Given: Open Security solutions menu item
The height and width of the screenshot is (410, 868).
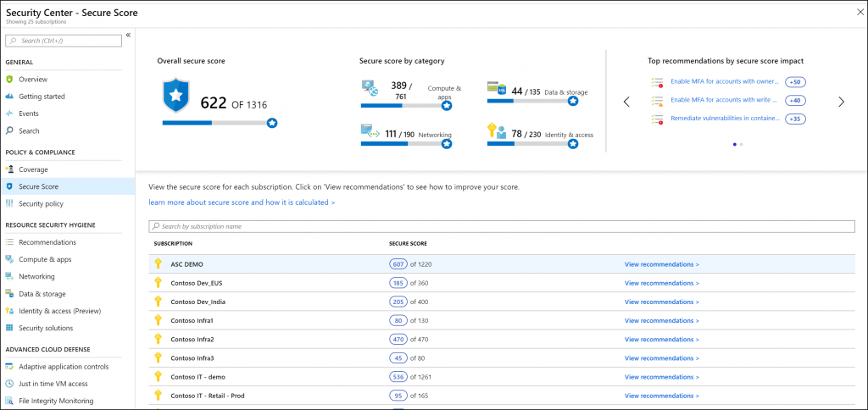Looking at the screenshot, I should pos(46,328).
